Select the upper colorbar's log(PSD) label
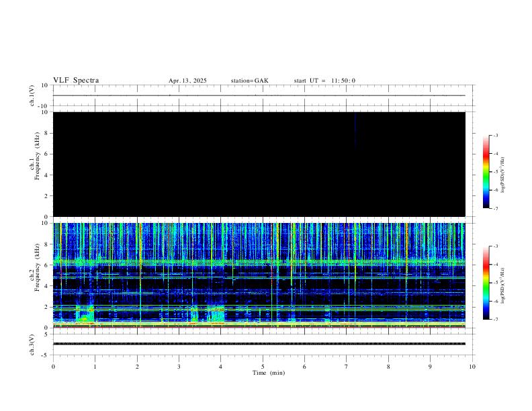 pos(503,175)
